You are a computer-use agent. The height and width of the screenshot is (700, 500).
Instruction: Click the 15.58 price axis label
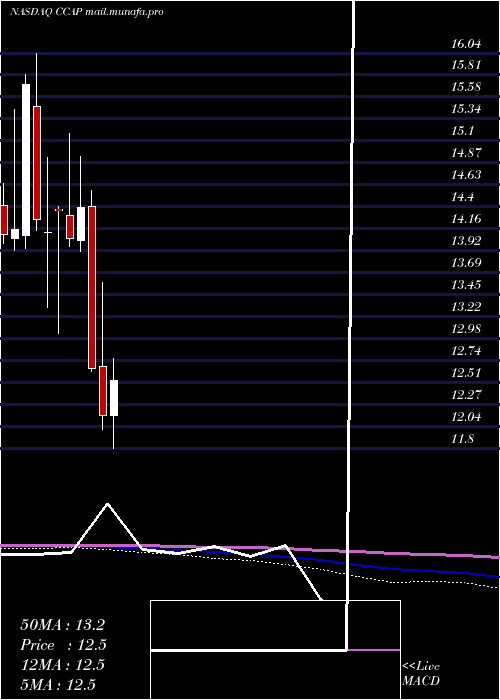pyautogui.click(x=466, y=87)
